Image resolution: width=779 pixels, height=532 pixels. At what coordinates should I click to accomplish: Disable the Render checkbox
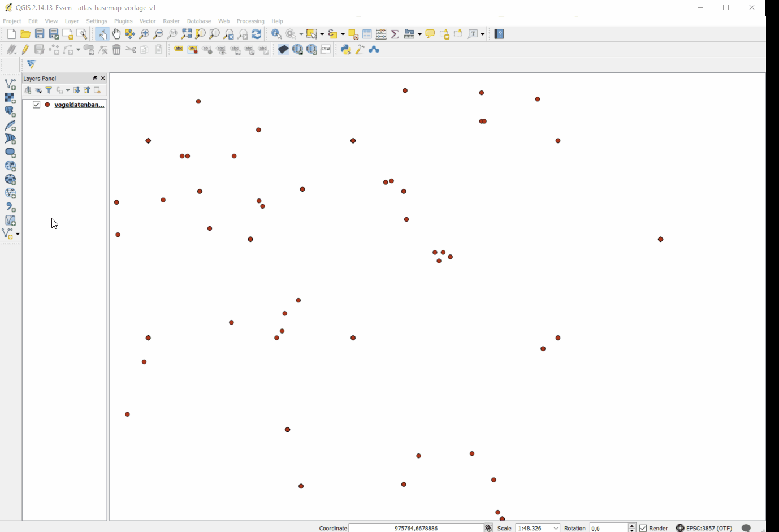coord(642,528)
